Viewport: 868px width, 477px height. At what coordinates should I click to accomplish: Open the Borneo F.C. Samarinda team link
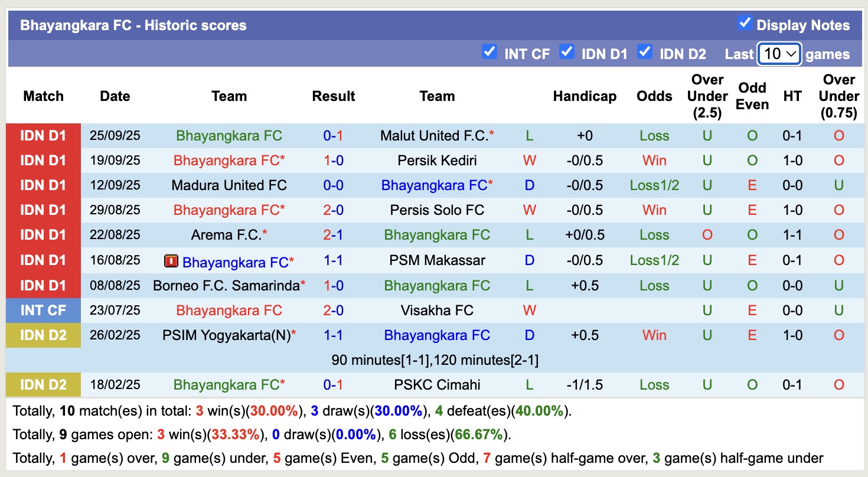pos(226,286)
